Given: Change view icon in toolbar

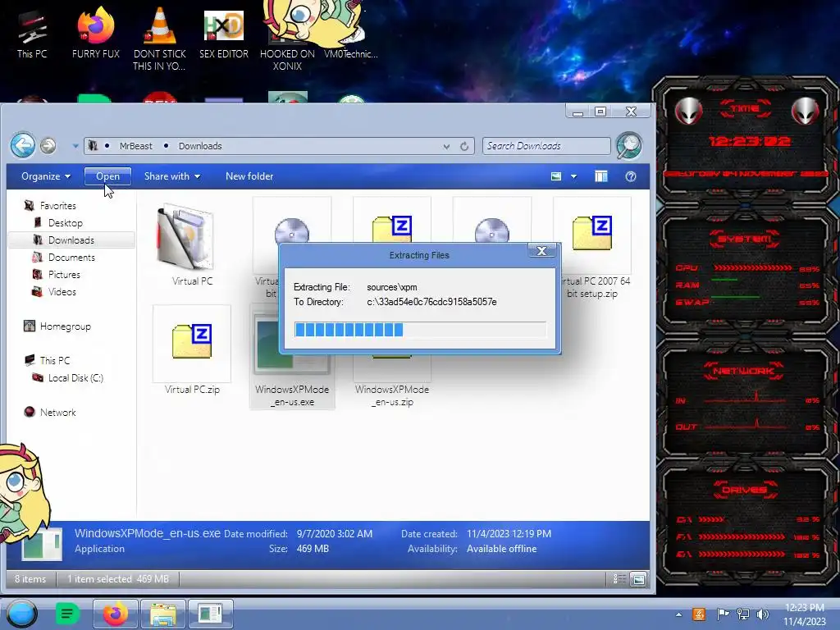Looking at the screenshot, I should click(556, 176).
